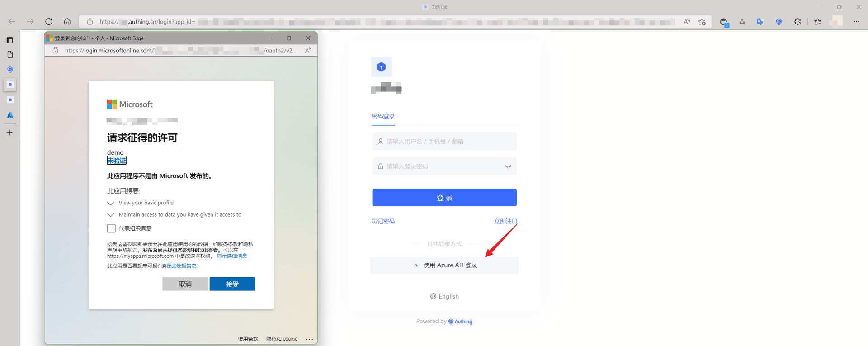Screen dimensions: 868x346
Task: Click the 接受 button
Action: (x=232, y=284)
